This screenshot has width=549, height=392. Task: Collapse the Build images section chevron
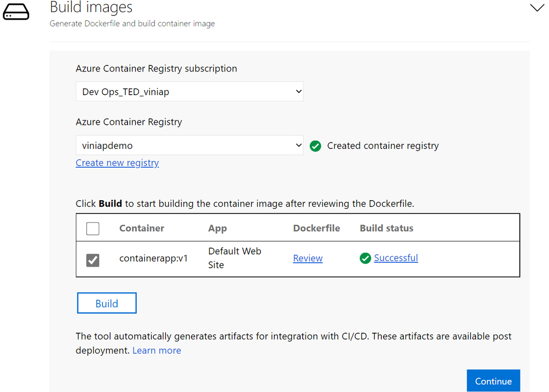[536, 7]
